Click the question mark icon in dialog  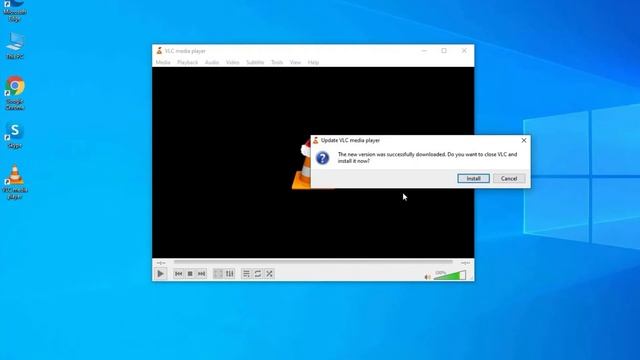[322, 158]
